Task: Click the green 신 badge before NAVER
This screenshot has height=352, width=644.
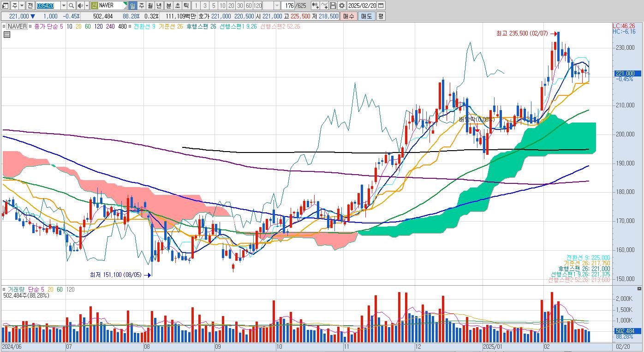Action: 94,6
